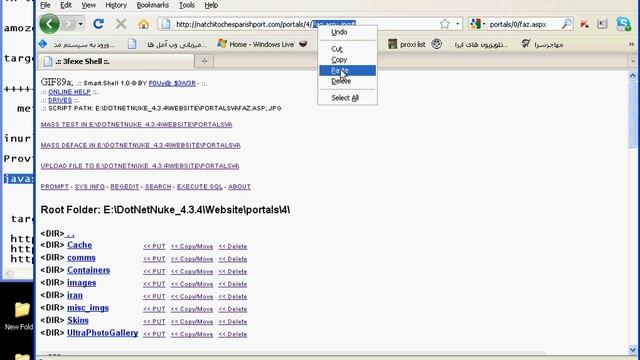Viewport: 640px width, 360px height.
Task: Select the New Folder desktop icon
Action: pyautogui.click(x=20, y=316)
